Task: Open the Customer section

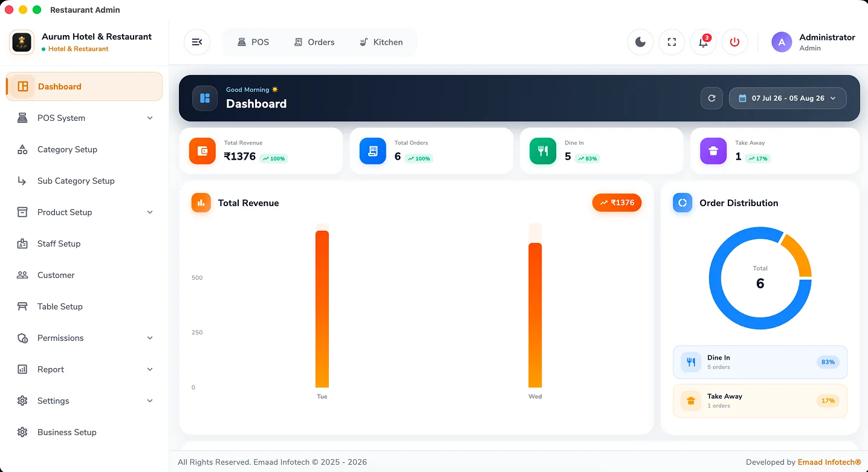Action: [85, 275]
